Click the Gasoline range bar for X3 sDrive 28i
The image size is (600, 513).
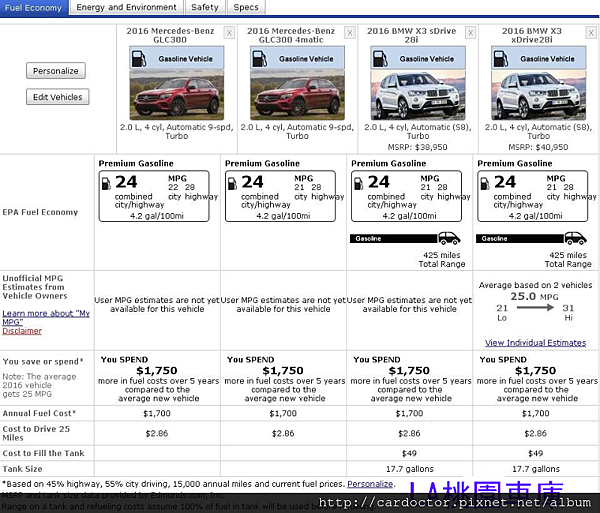[x=393, y=239]
